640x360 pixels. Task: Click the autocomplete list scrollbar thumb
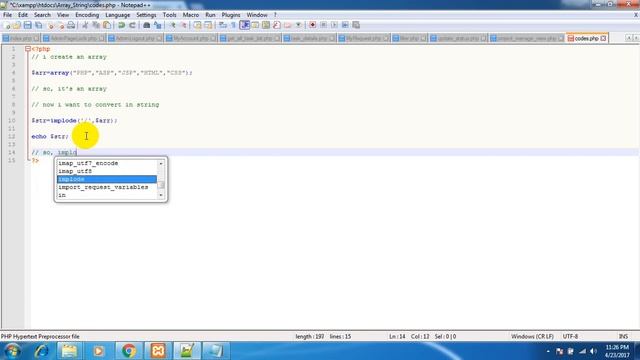tap(161, 184)
